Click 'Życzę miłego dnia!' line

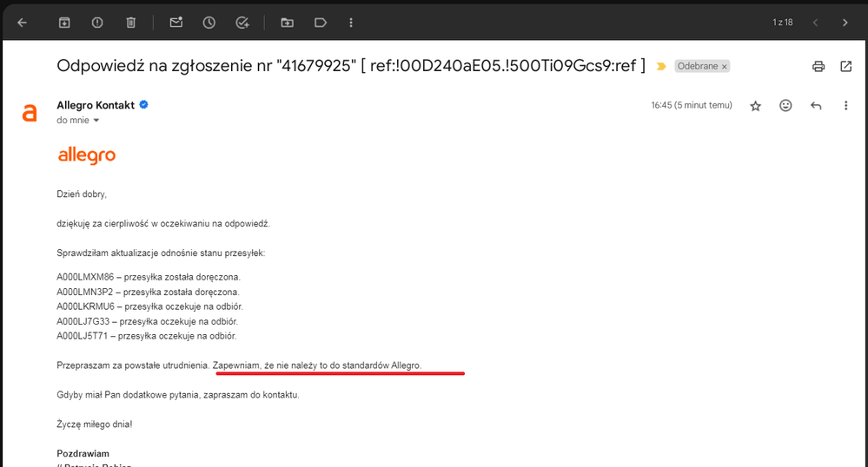pyautogui.click(x=94, y=424)
